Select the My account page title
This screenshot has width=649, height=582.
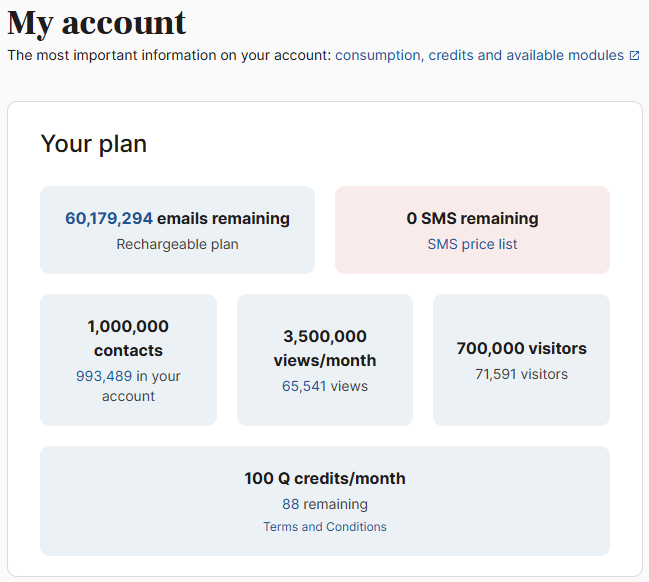97,23
